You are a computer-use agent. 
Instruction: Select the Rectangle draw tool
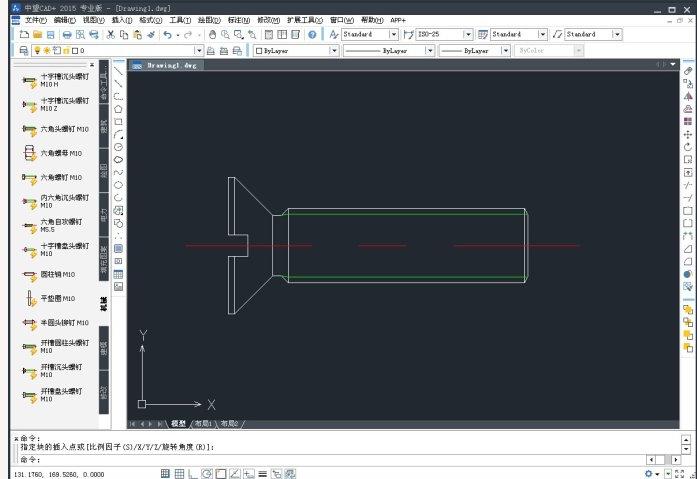118,122
